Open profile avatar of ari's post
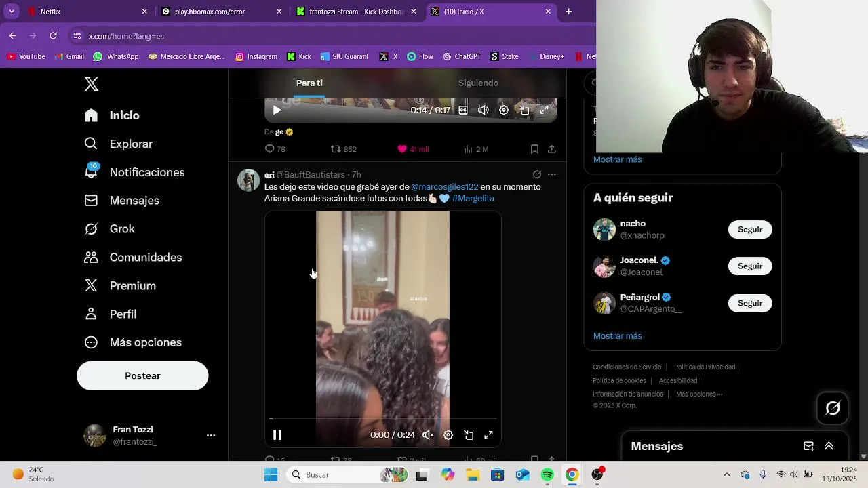 [x=248, y=180]
